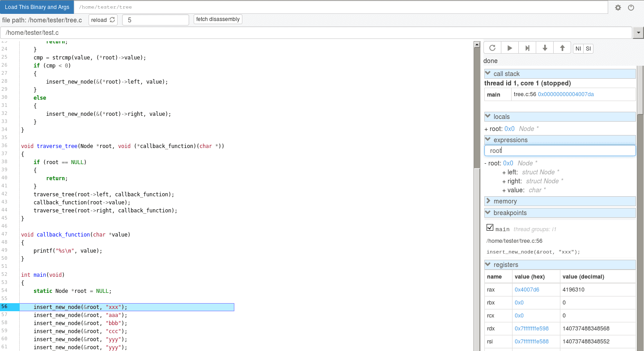Reload the source file
The image size is (644, 351).
click(x=103, y=20)
